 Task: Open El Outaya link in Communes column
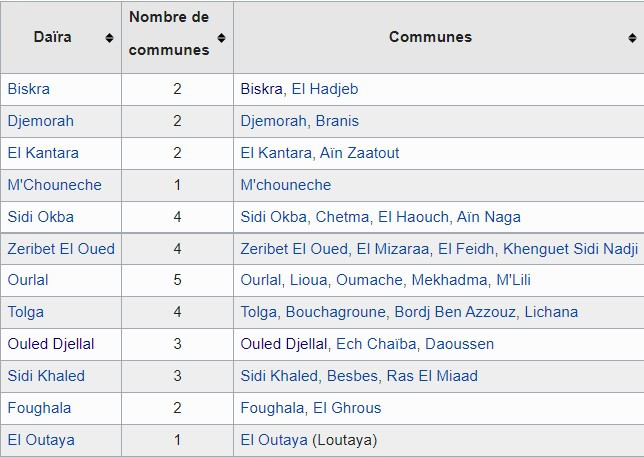274,440
